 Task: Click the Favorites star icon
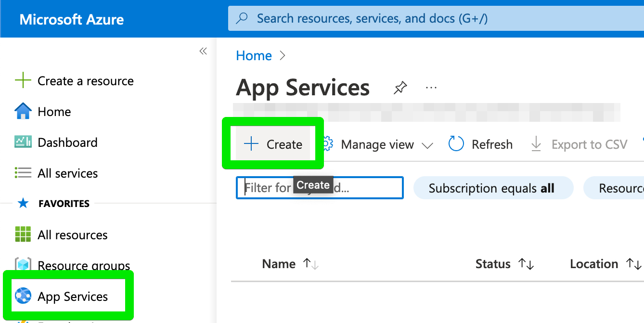click(23, 203)
